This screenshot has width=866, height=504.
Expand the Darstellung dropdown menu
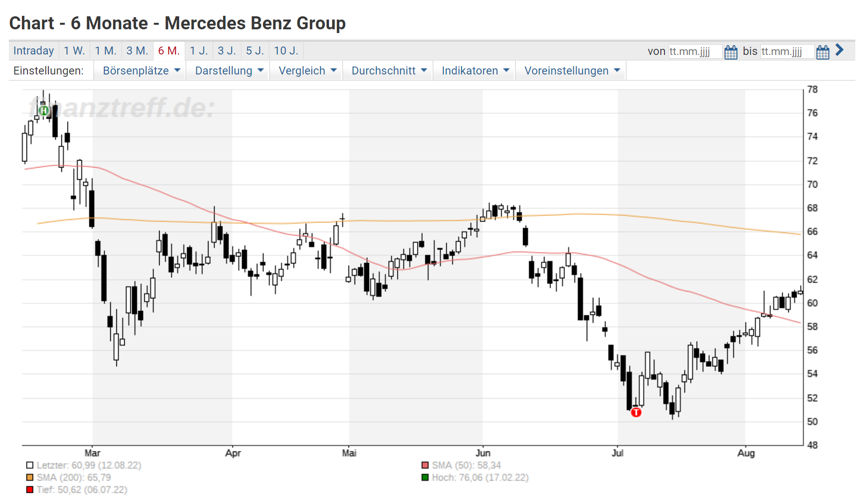click(228, 71)
